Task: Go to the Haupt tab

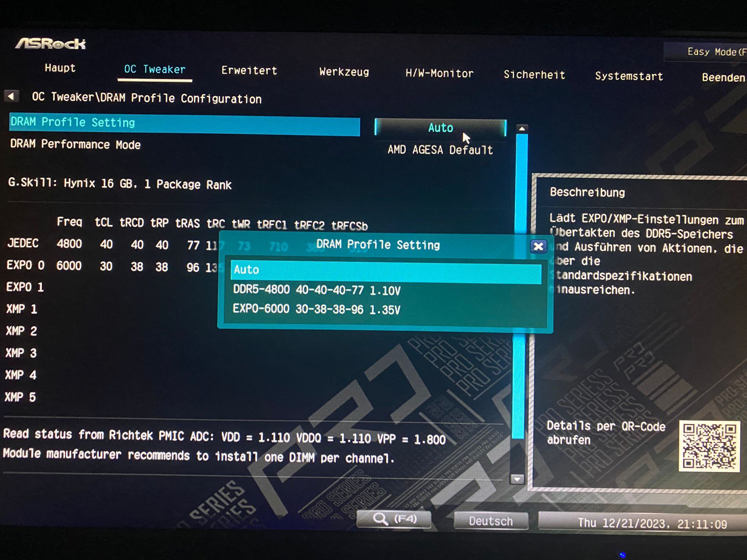Action: click(x=60, y=68)
